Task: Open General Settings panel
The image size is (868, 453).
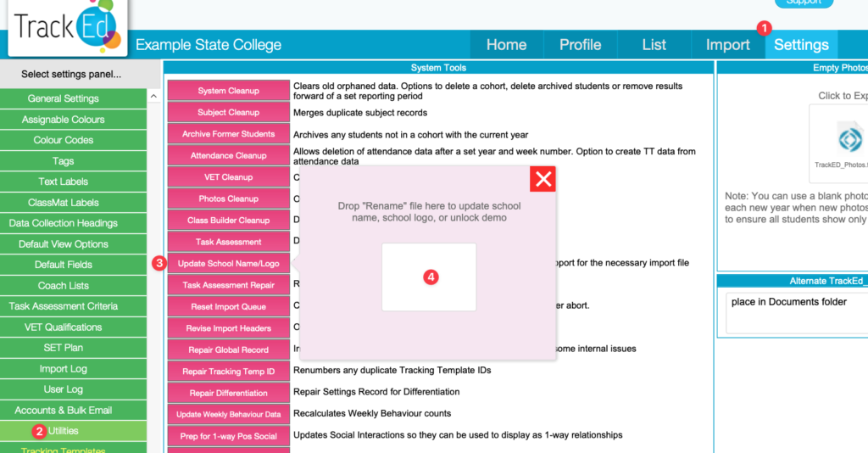Action: [63, 98]
